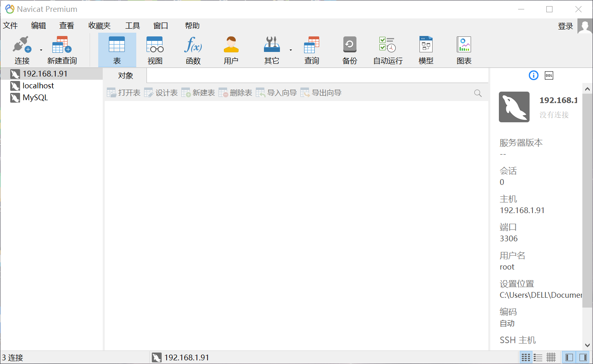The height and width of the screenshot is (364, 593).
Task: Click the user avatar icon beside 登录
Action: point(585,26)
